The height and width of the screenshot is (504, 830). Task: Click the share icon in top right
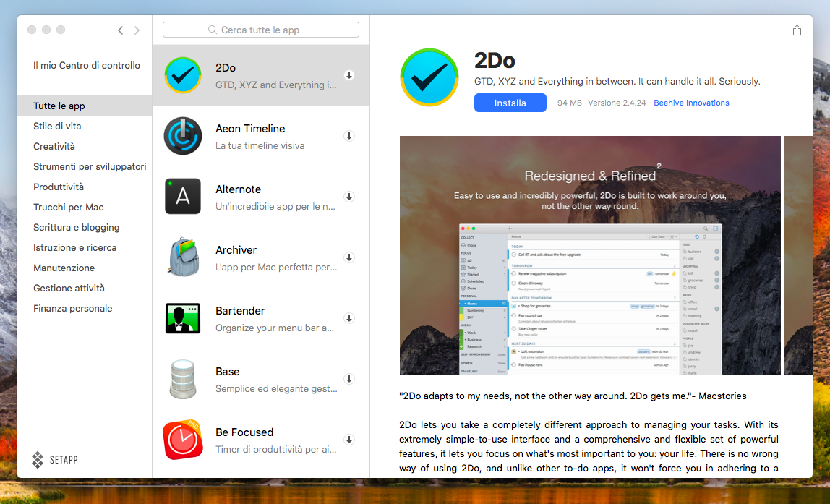point(797,30)
